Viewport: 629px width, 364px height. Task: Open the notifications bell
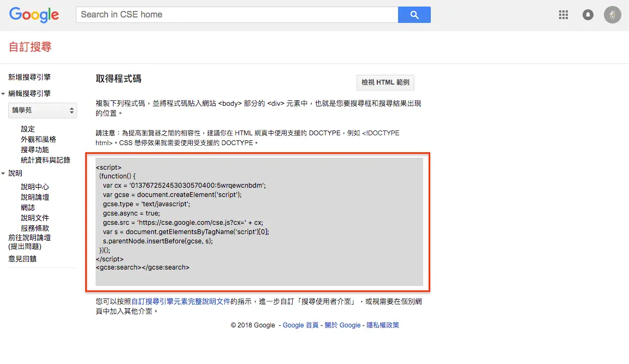[588, 15]
